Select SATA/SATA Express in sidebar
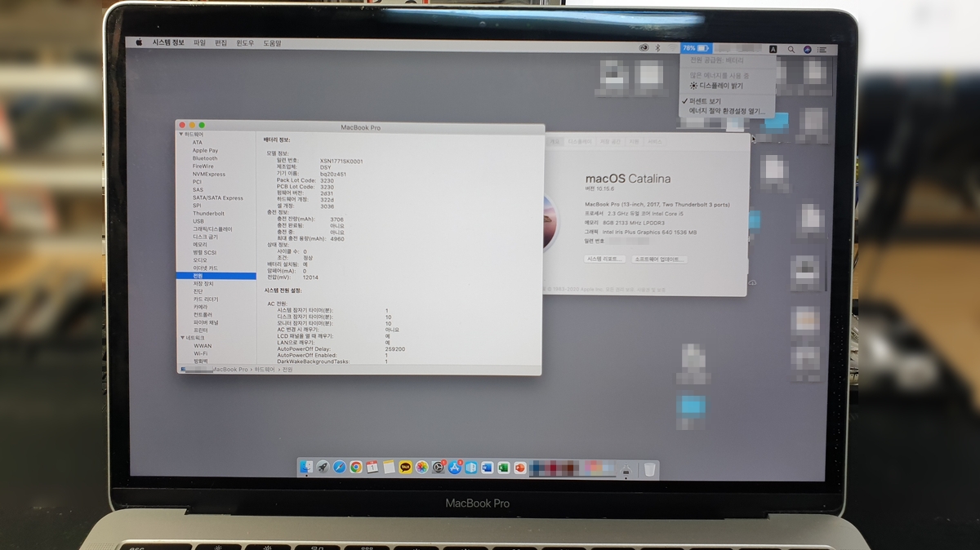 point(218,198)
